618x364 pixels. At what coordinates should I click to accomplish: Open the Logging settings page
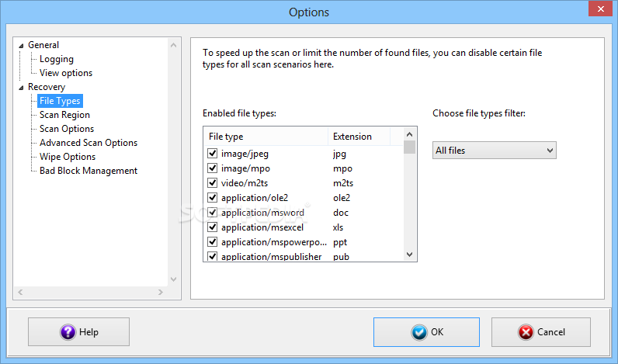[57, 59]
